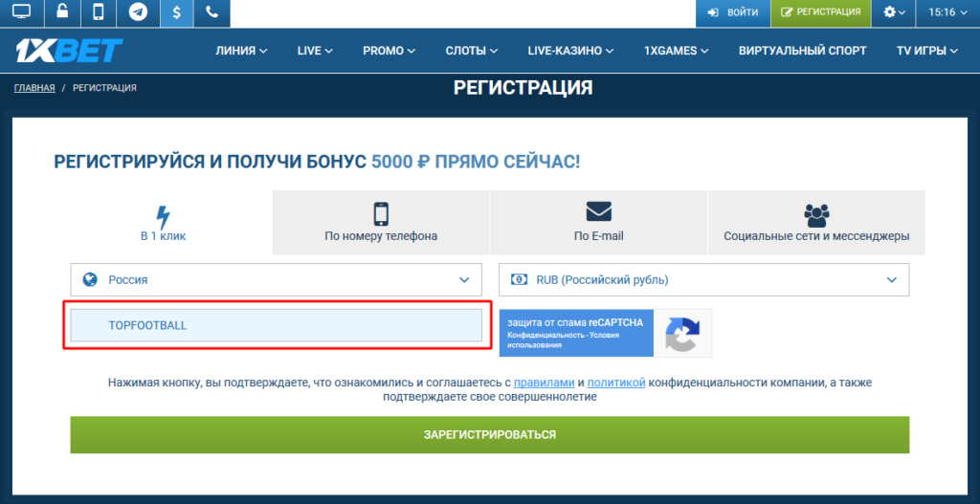Click the 1XBET logo
The width and height of the screenshot is (980, 504).
69,51
